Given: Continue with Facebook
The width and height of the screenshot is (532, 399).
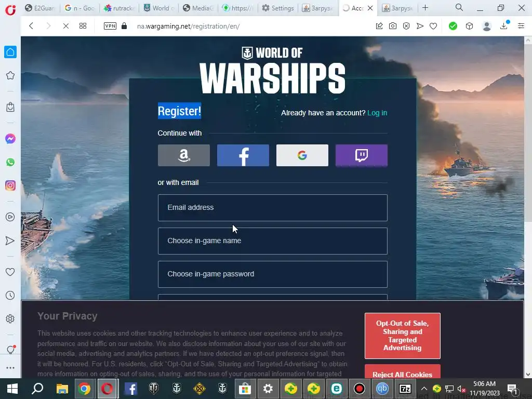Looking at the screenshot, I should [x=243, y=155].
